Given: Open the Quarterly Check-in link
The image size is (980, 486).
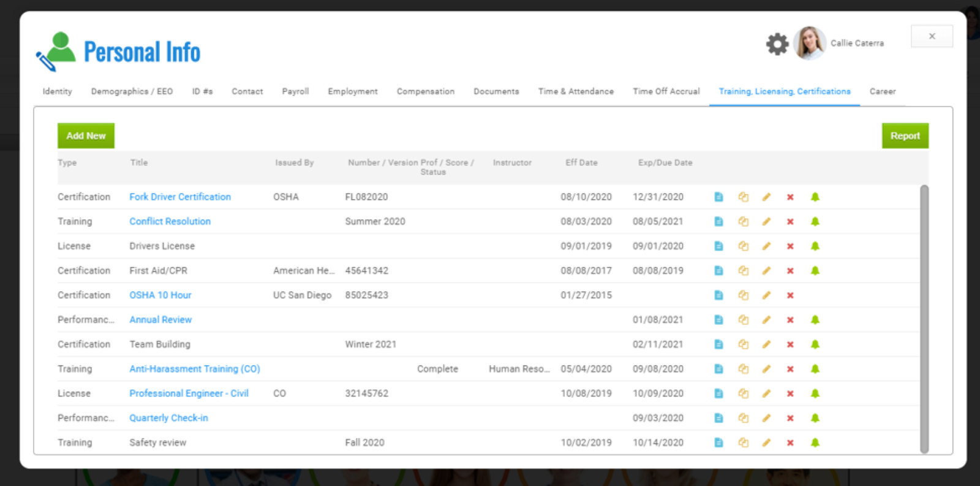Looking at the screenshot, I should click(168, 417).
